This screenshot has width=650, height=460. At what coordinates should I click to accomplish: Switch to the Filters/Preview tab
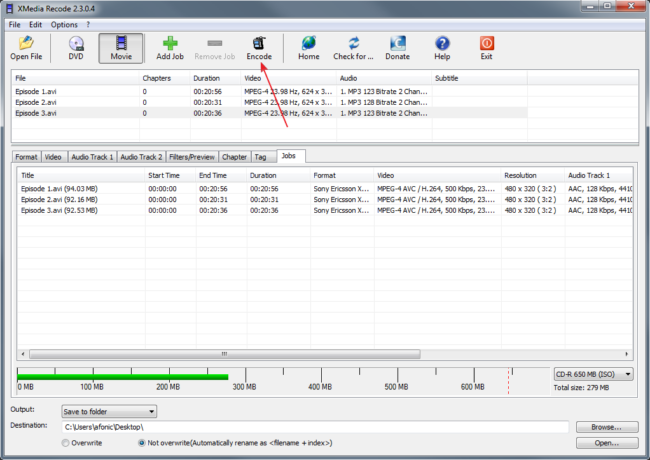[192, 157]
